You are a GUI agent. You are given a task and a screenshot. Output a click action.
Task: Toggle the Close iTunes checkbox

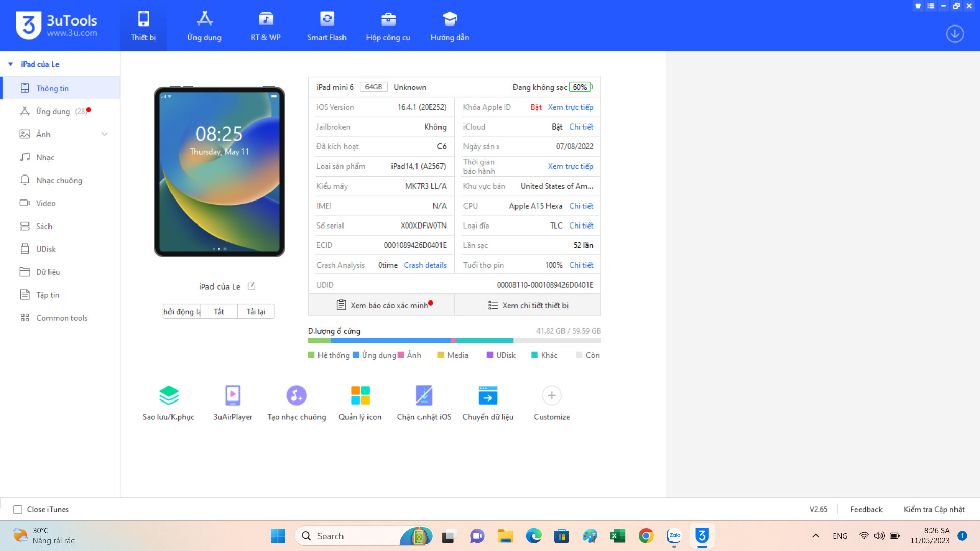pyautogui.click(x=18, y=509)
